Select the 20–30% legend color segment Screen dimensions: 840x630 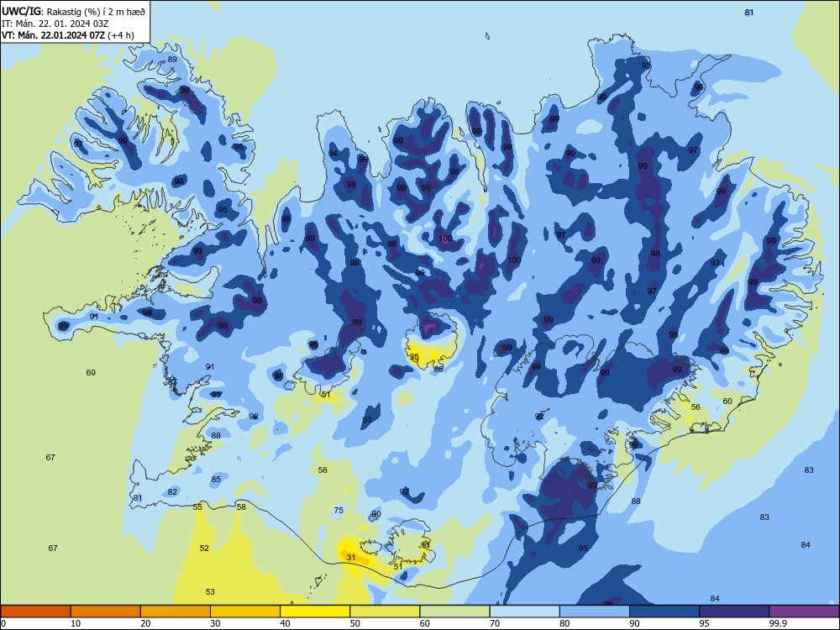(x=176, y=612)
